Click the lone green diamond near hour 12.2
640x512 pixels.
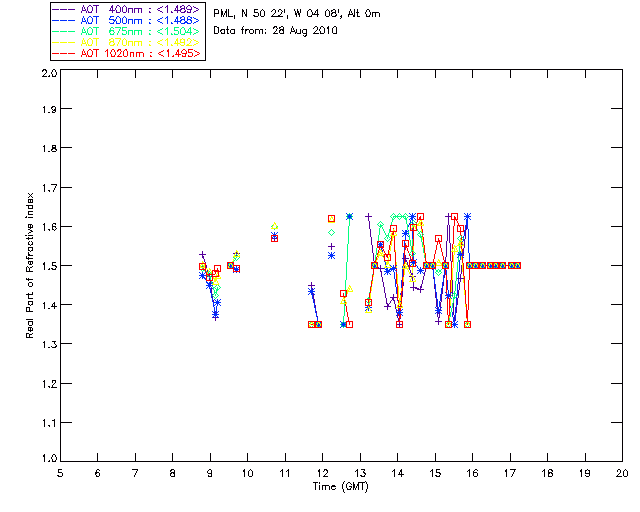point(331,233)
